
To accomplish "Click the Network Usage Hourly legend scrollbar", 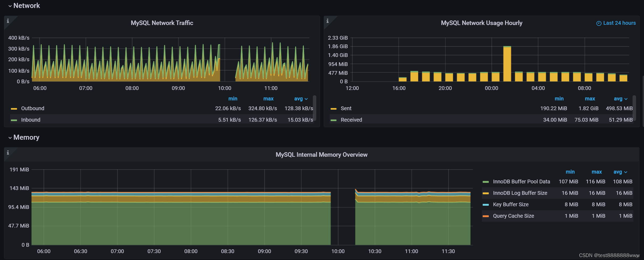I will pos(634,108).
